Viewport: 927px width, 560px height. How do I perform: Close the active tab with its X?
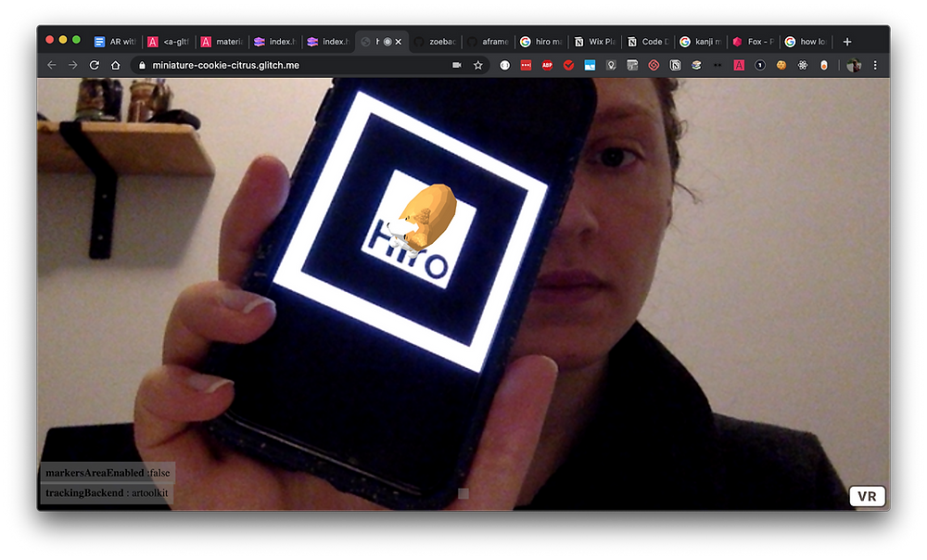click(x=399, y=42)
